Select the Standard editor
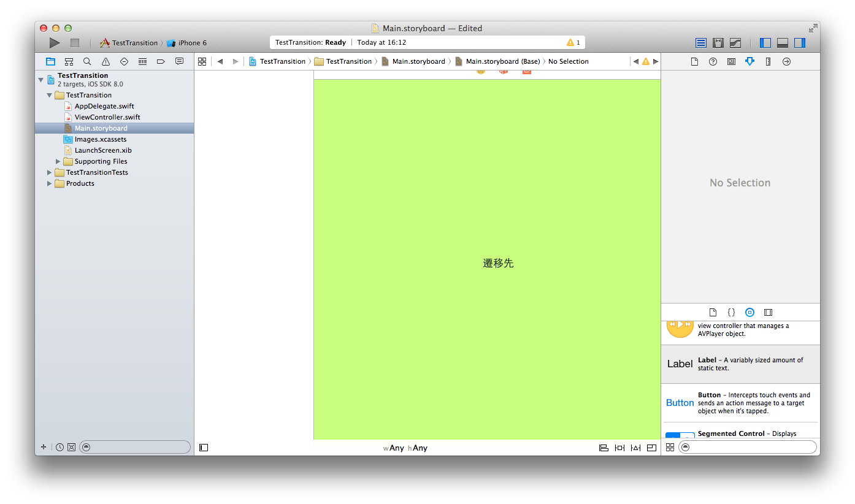 click(x=701, y=43)
